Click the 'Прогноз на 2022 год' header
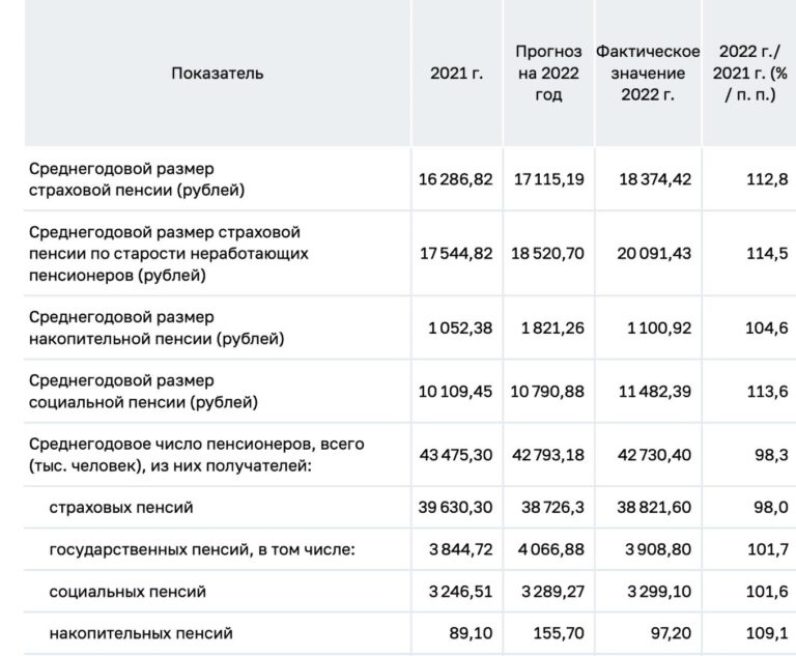796x656 pixels. pos(548,73)
